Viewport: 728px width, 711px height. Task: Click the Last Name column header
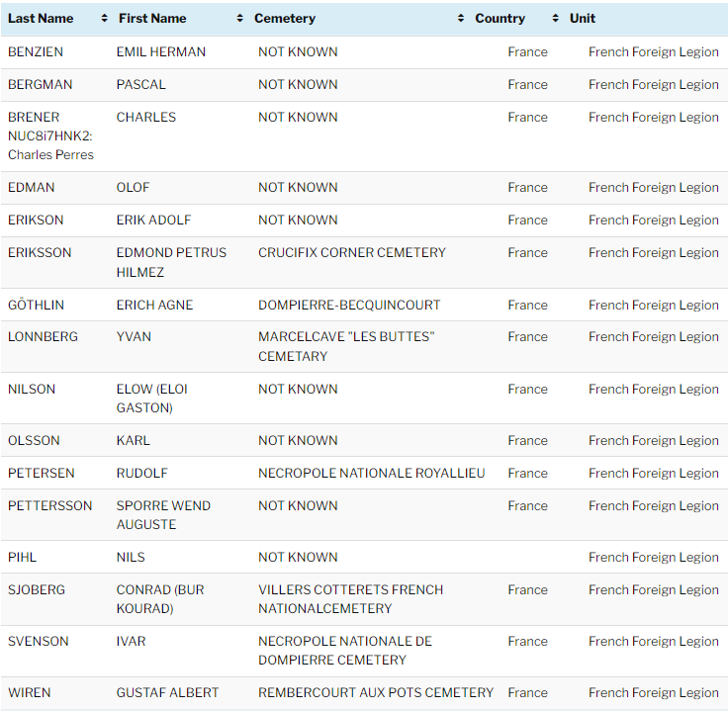[x=41, y=18]
